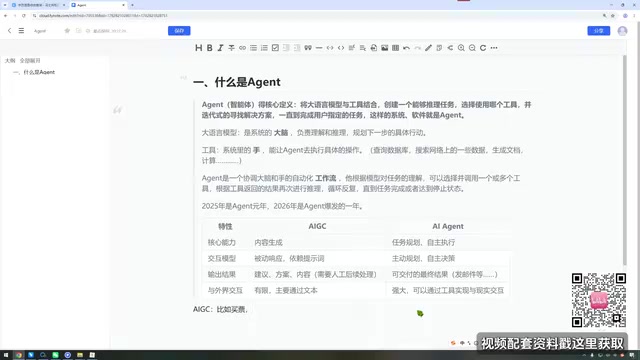Viewport: 640px width, 360px height.
Task: Open the Windows Start menu
Action: click(6, 355)
